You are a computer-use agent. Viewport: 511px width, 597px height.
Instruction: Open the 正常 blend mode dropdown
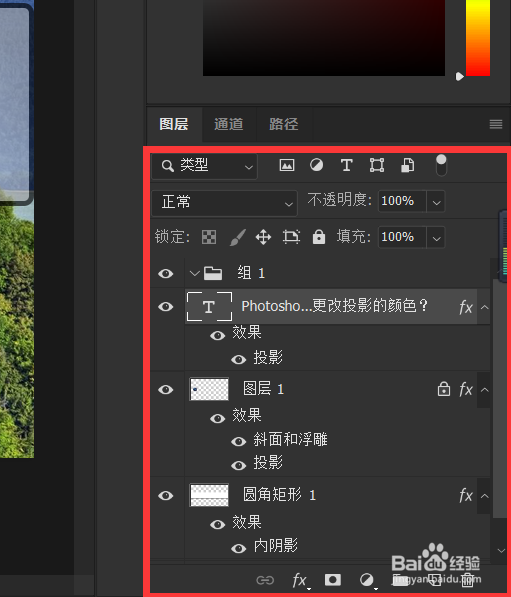pyautogui.click(x=224, y=203)
